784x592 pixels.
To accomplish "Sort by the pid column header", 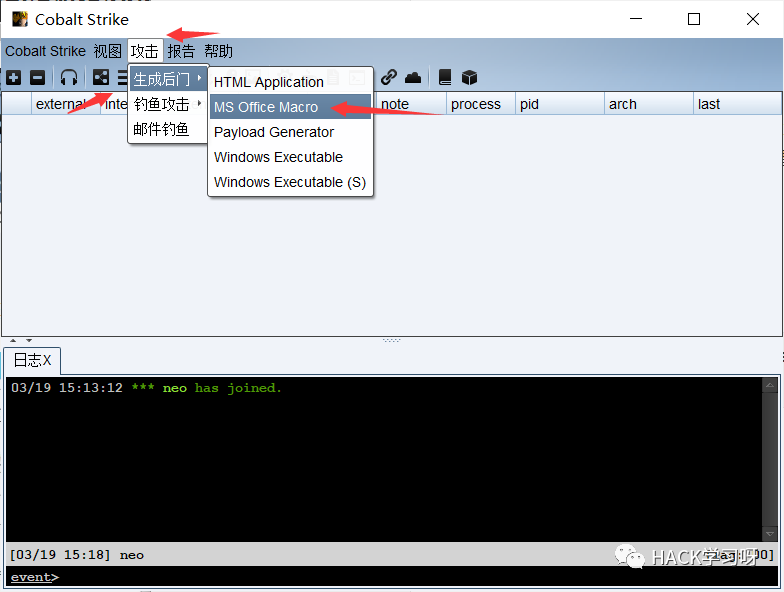I will [560, 104].
